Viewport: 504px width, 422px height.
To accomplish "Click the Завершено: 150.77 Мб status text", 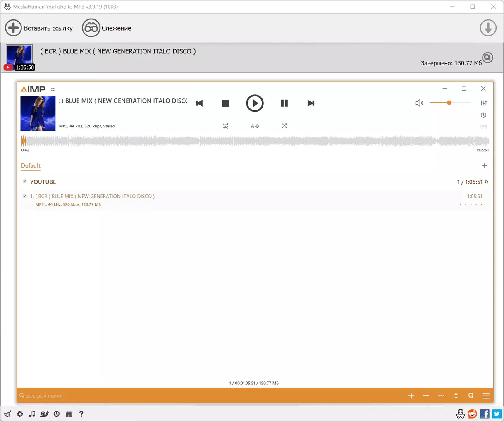I will pos(451,63).
